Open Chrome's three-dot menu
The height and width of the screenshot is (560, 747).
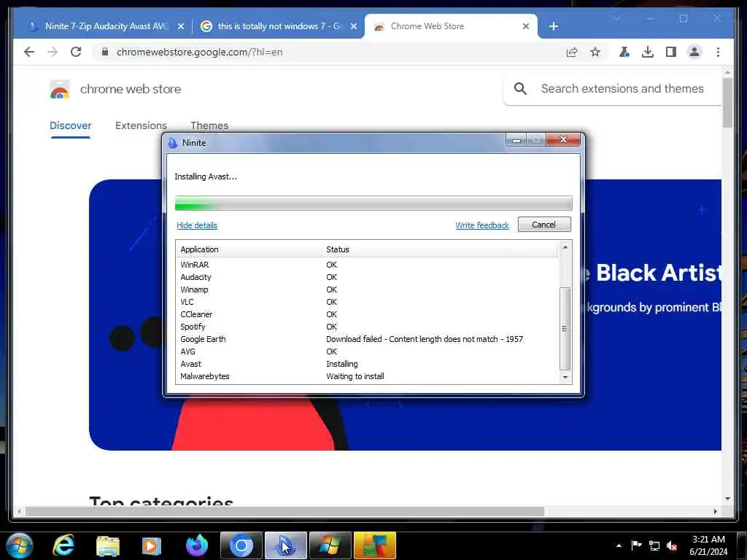tap(718, 52)
